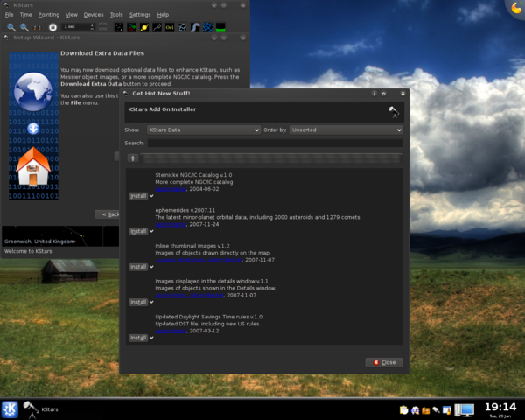Toggle deep sky objects display
Viewport: 525px width, 420px height.
(x=131, y=27)
